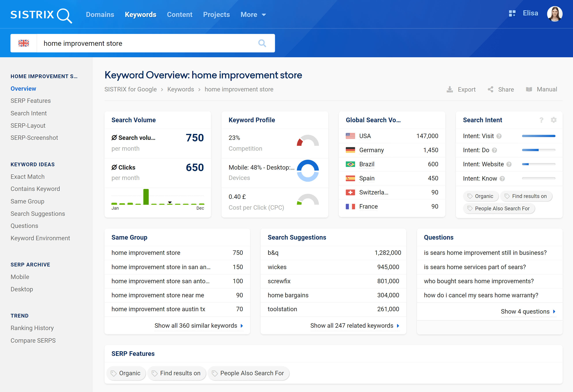Click arrow beside Show all 360 similar keywords
This screenshot has width=573, height=392.
[242, 326]
